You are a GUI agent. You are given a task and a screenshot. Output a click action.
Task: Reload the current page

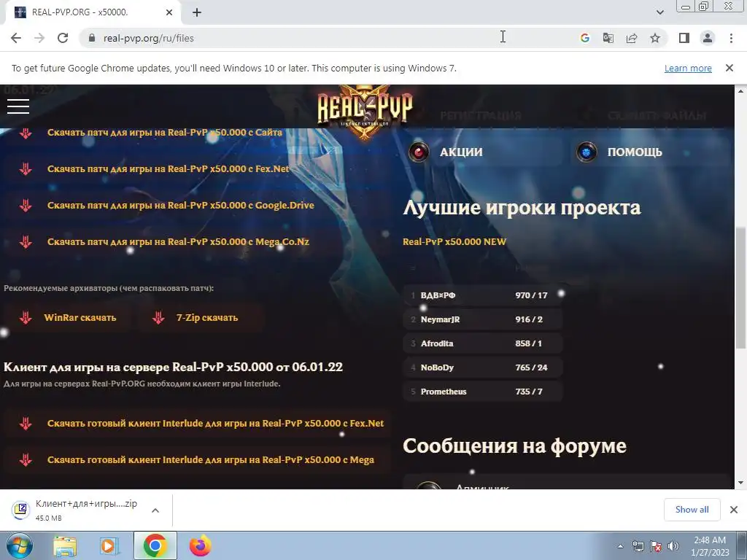[63, 38]
